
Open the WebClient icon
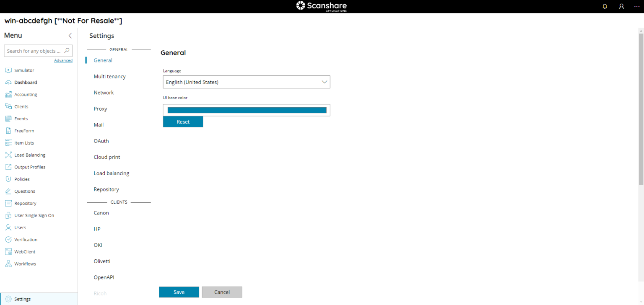point(8,252)
